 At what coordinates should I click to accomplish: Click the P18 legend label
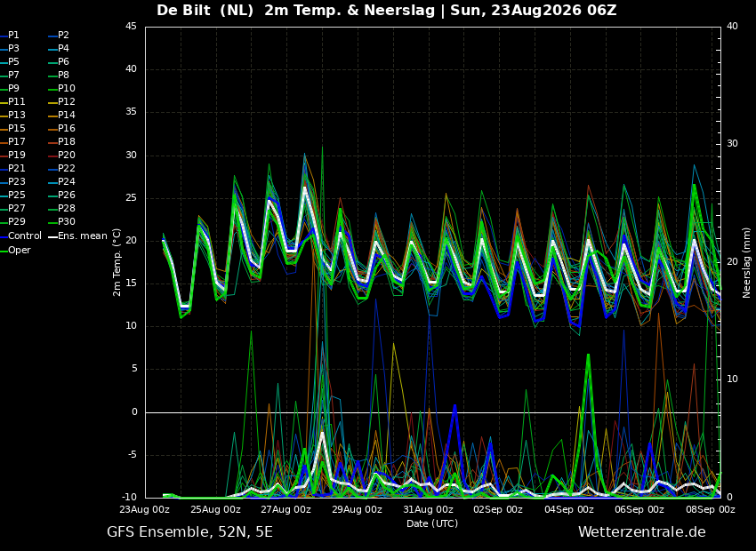[67, 141]
